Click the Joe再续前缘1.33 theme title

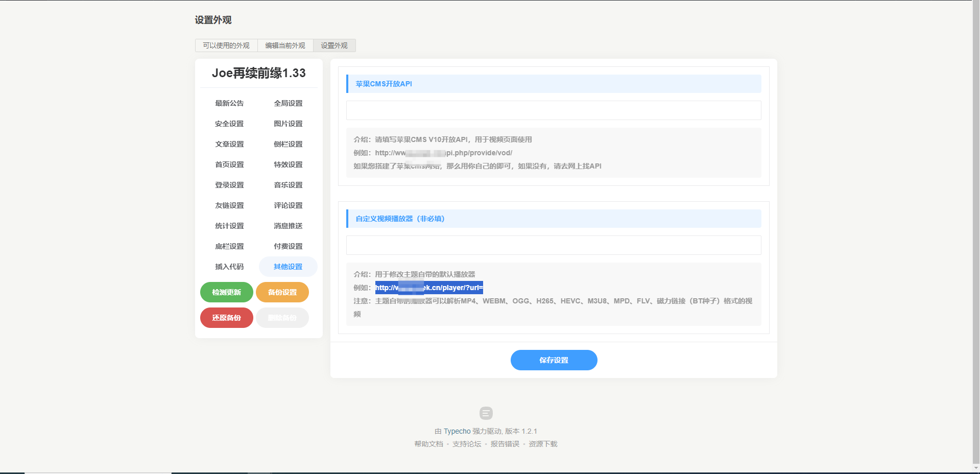click(259, 73)
